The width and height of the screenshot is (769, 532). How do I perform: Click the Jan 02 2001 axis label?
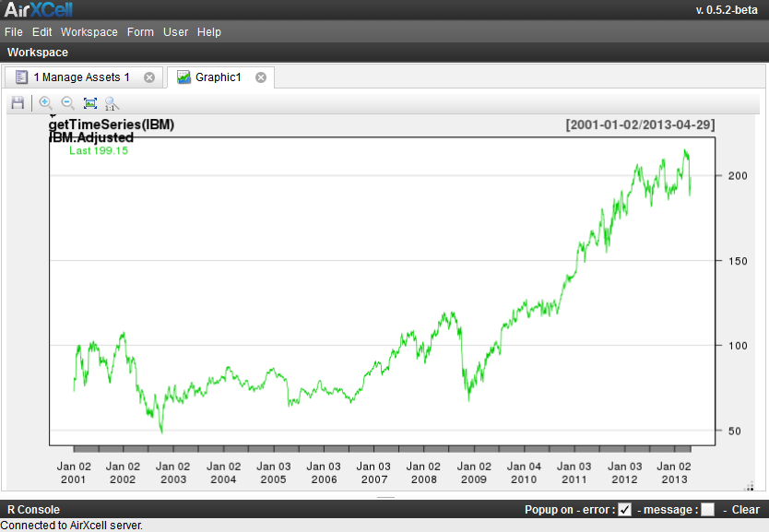74,473
